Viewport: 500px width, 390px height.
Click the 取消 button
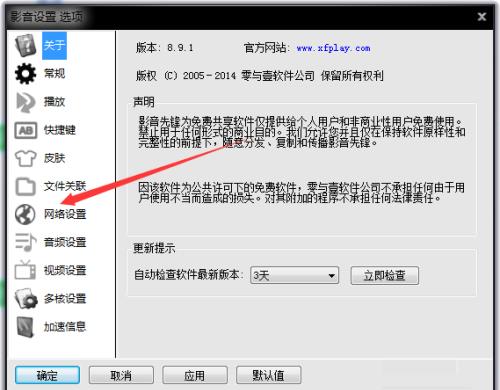121,375
